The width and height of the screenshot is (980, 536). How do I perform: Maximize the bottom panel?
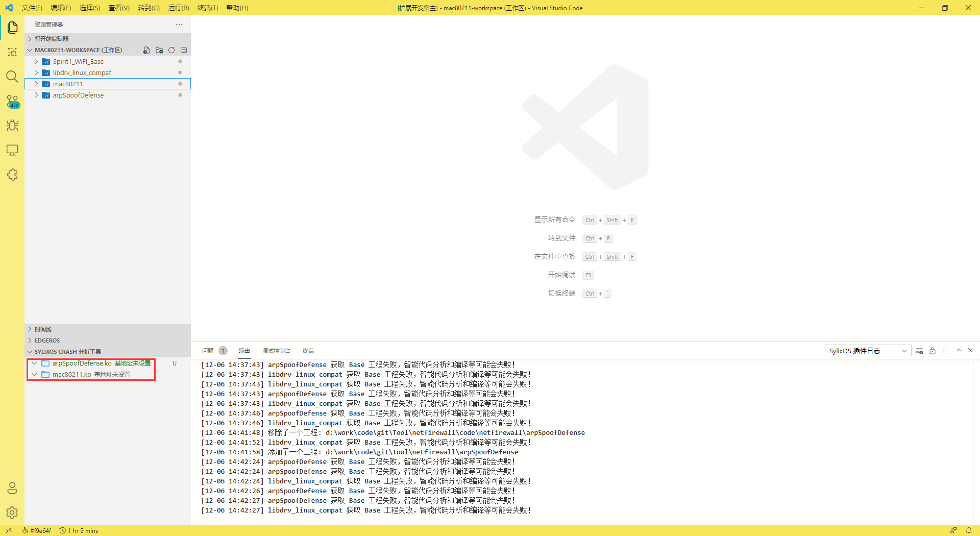959,350
